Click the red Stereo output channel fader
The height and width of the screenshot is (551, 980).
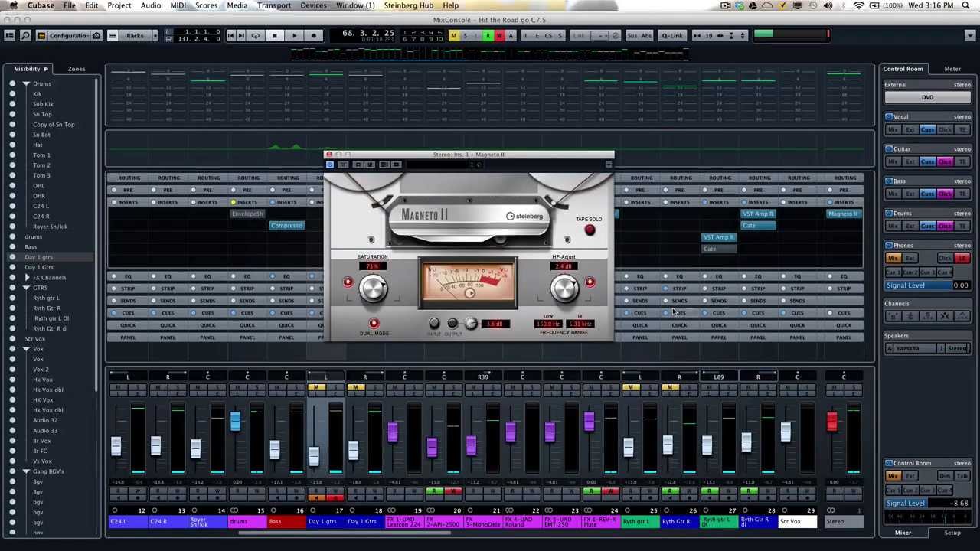832,421
